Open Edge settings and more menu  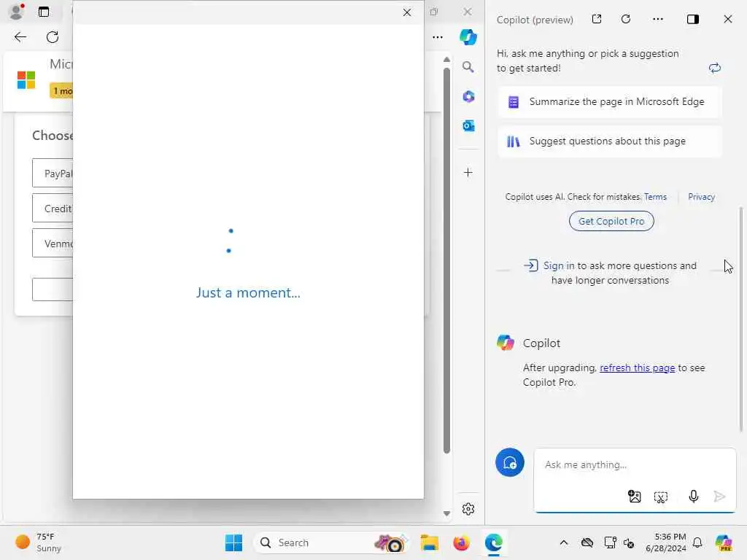point(438,37)
